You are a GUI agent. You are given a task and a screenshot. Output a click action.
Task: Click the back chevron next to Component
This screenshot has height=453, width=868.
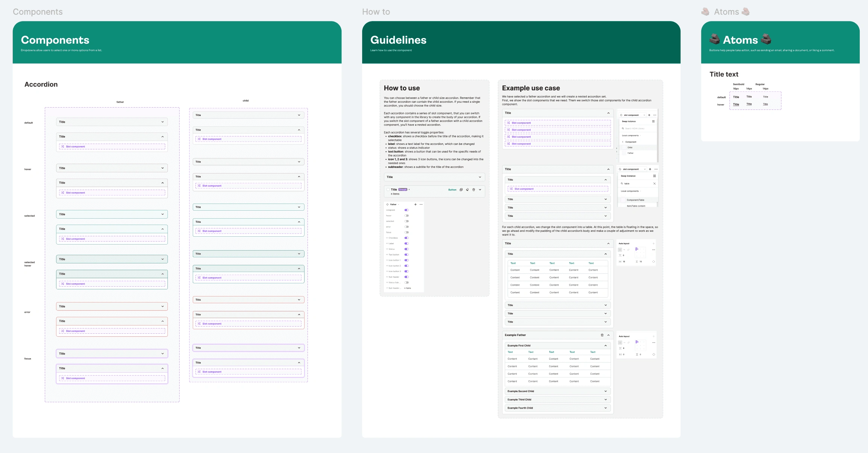pos(623,142)
